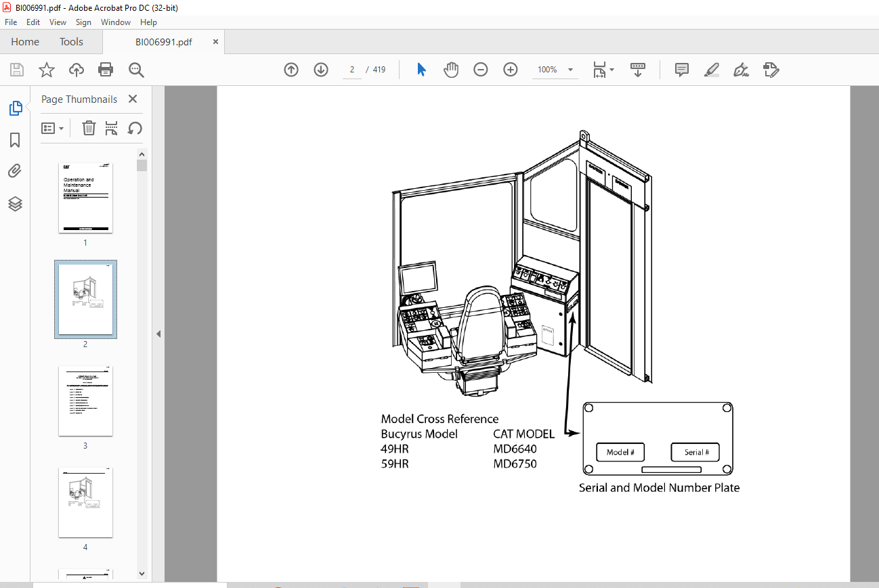Switch to the Tools tab
Screen dimensions: 879x588
(71, 42)
